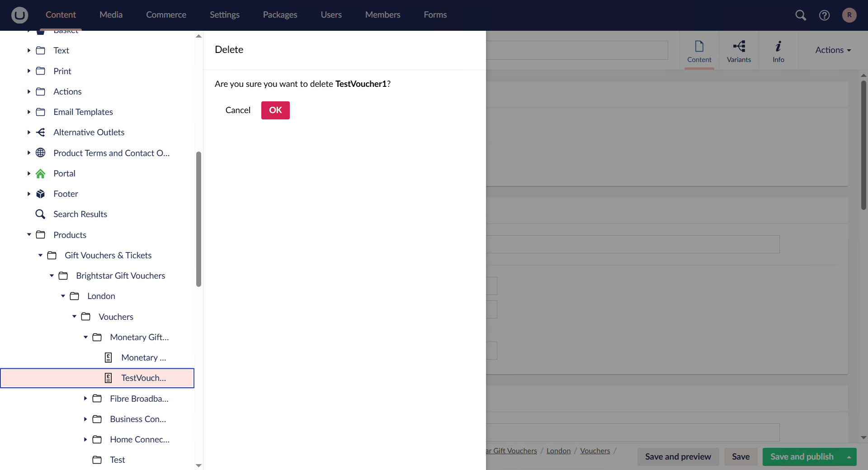Open the global search magnifier

[801, 15]
